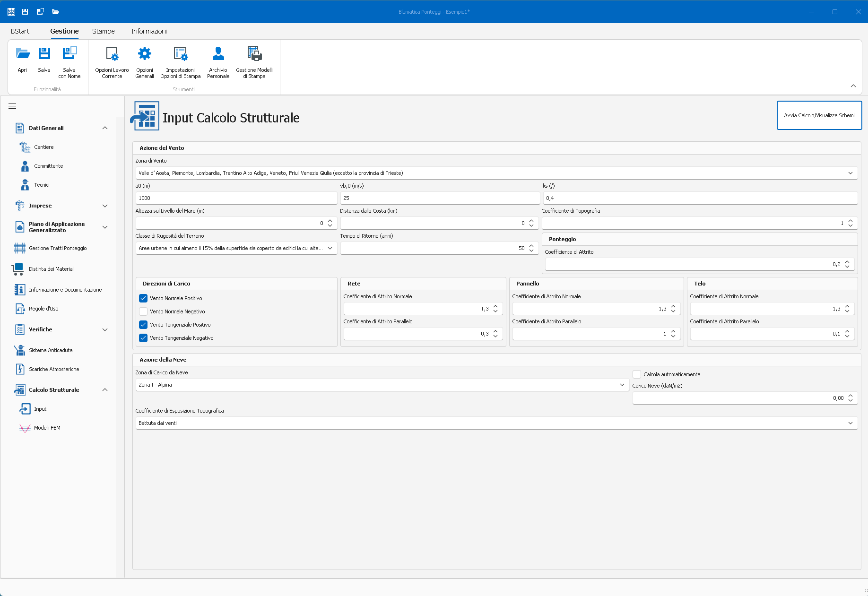Open the Opzioni Generali gear icon
Viewport: 868px width, 596px height.
pyautogui.click(x=145, y=54)
